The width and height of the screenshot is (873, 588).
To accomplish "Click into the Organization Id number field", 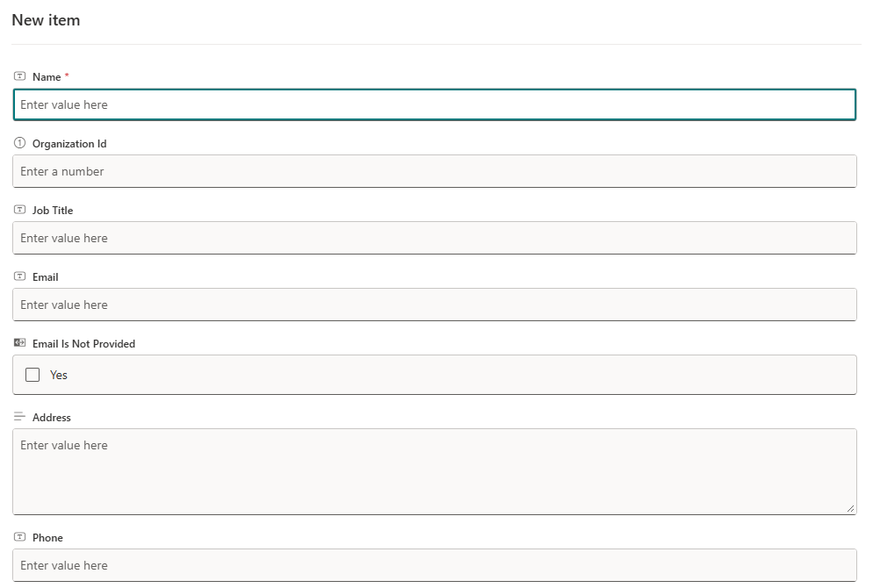I will click(434, 171).
